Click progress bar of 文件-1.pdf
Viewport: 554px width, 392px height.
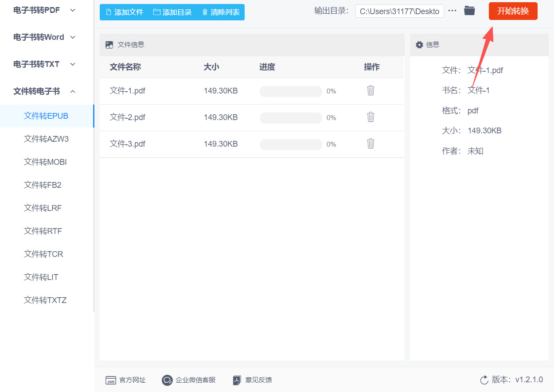coord(291,91)
